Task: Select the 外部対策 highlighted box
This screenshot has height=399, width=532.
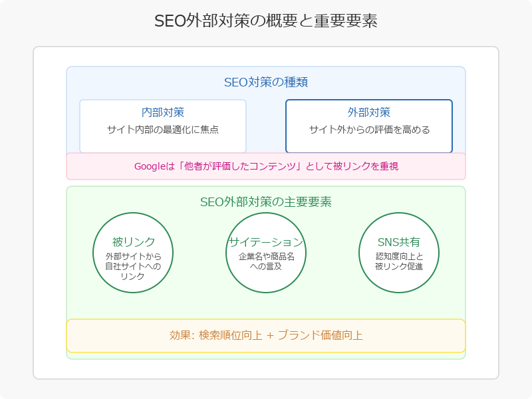Action: (x=369, y=126)
